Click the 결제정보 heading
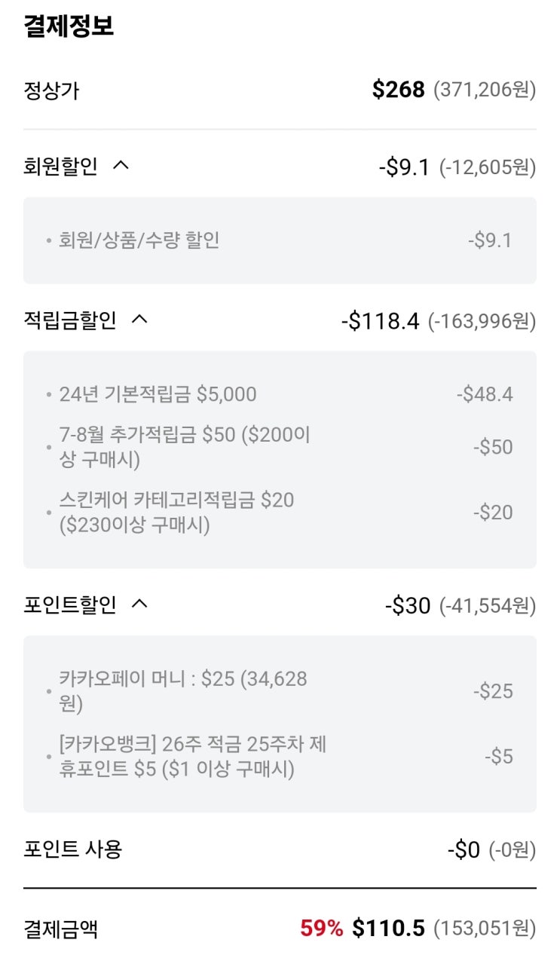 click(69, 27)
